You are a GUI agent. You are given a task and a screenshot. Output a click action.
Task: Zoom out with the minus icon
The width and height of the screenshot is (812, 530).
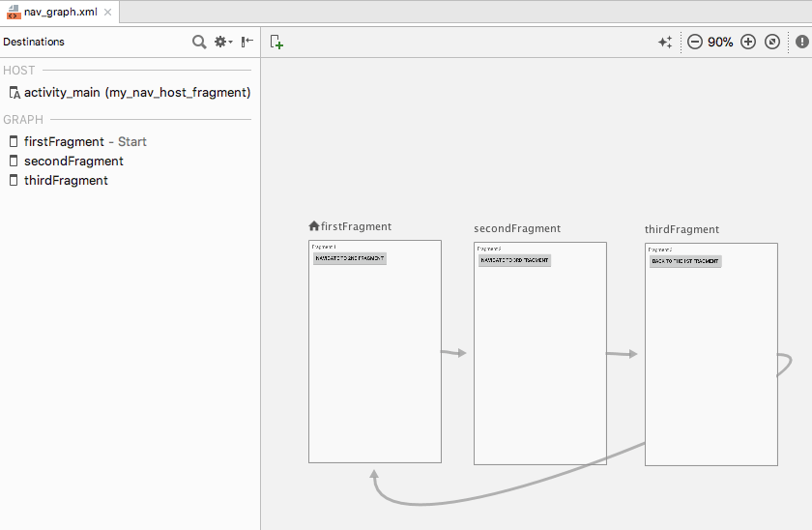694,42
